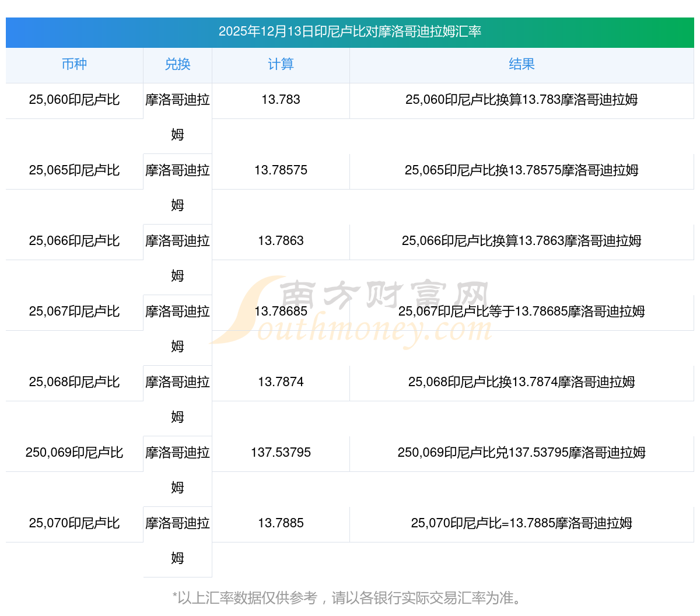This screenshot has width=700, height=616.
Task: Click 13.78575 in the 计算 column
Action: point(281,170)
